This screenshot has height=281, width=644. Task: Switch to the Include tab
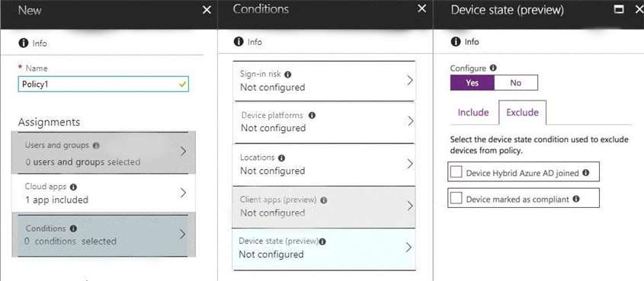(x=473, y=113)
